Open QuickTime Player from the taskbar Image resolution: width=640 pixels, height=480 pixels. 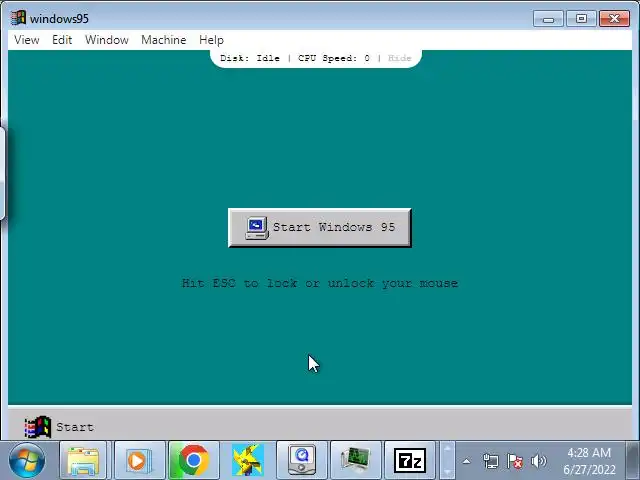coord(302,461)
